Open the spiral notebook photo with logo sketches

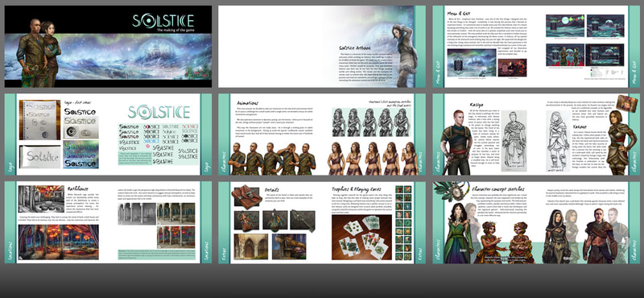coord(39,119)
